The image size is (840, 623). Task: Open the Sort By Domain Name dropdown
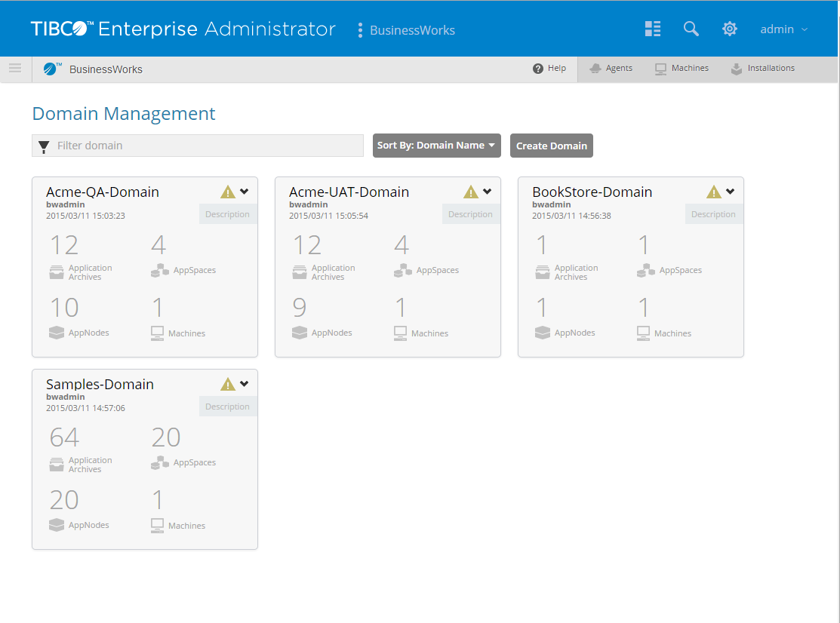coord(436,146)
